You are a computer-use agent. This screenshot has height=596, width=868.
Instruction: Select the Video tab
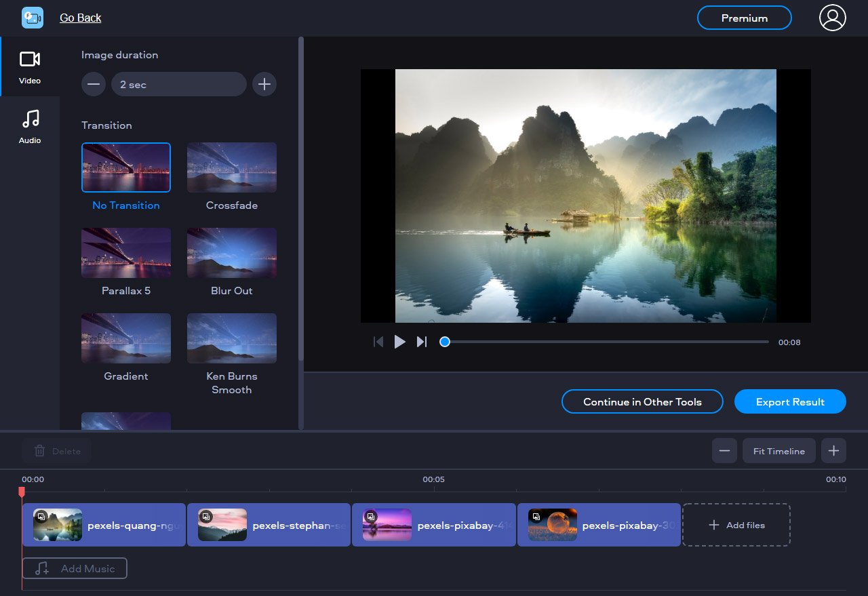tap(30, 66)
